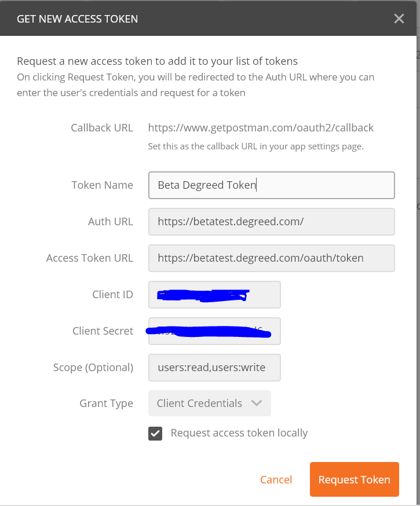Click the 'Auth URL' label
The image size is (420, 506).
(x=110, y=222)
